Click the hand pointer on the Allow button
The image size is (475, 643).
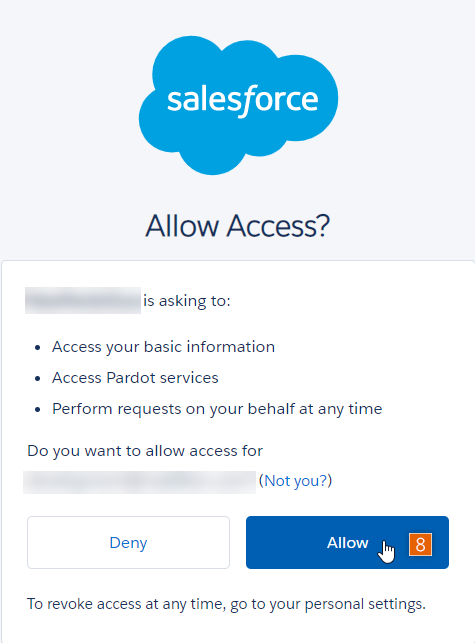click(386, 552)
